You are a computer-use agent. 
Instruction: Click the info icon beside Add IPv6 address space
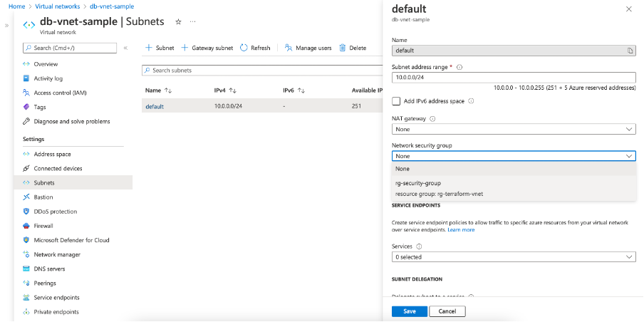(471, 101)
